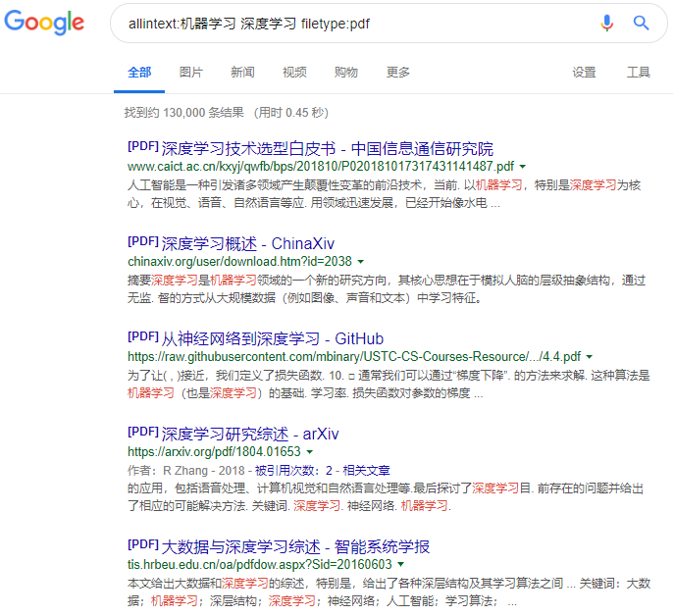This screenshot has width=674, height=616.
Task: Click snippet starting 为了让( , )接近
Action: (389, 384)
